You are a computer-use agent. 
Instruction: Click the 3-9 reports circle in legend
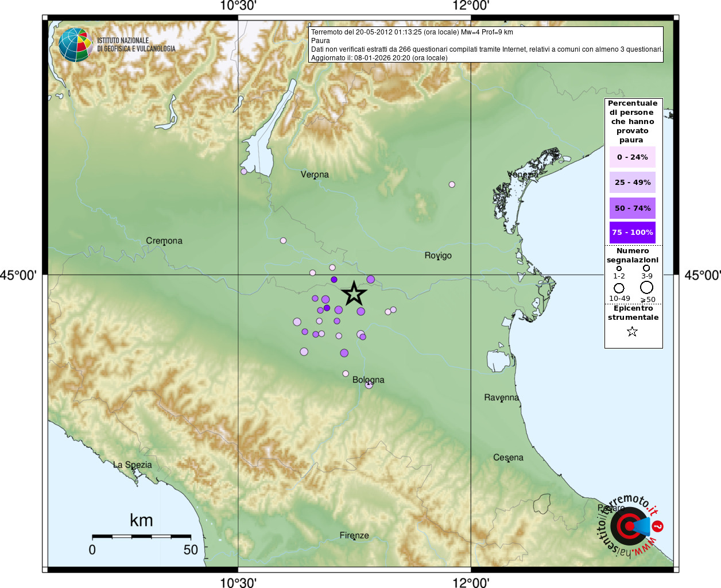coord(646,268)
